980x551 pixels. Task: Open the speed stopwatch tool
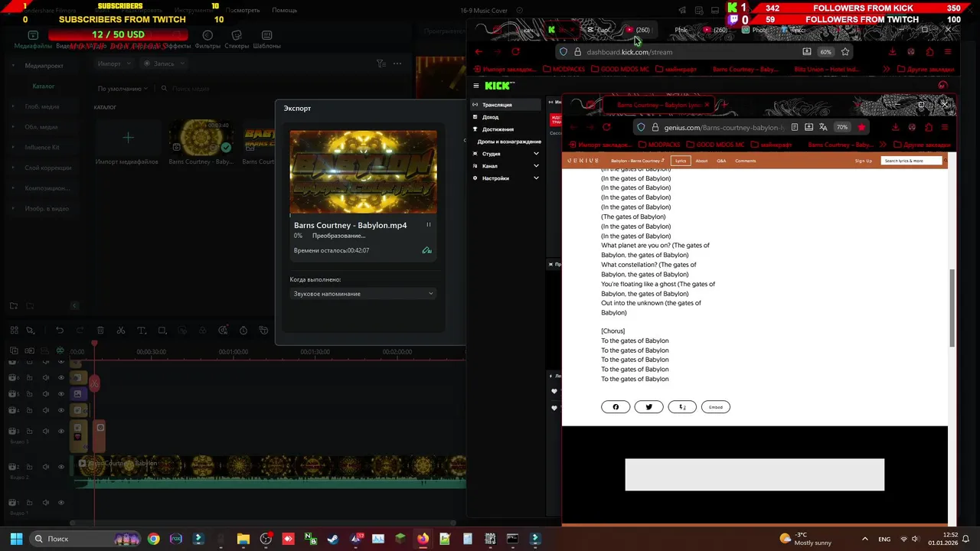coord(243,331)
